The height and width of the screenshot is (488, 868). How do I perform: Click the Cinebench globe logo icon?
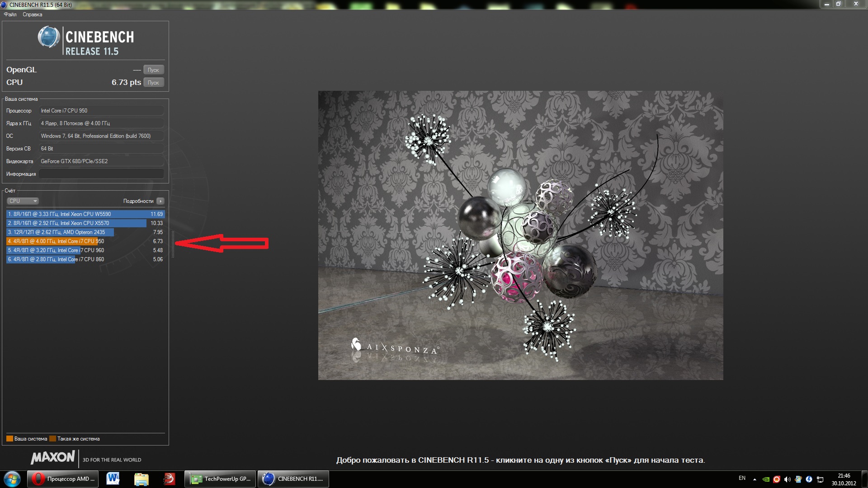[x=48, y=37]
